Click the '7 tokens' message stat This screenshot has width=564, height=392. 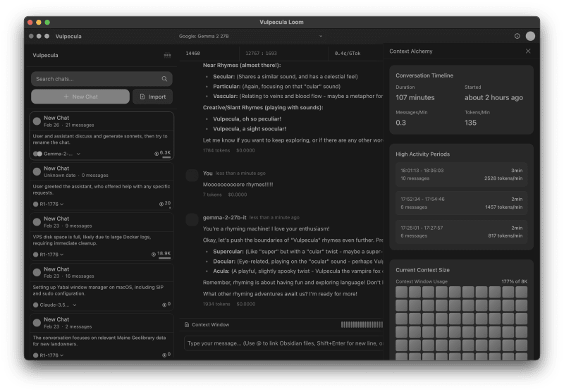[x=212, y=195]
